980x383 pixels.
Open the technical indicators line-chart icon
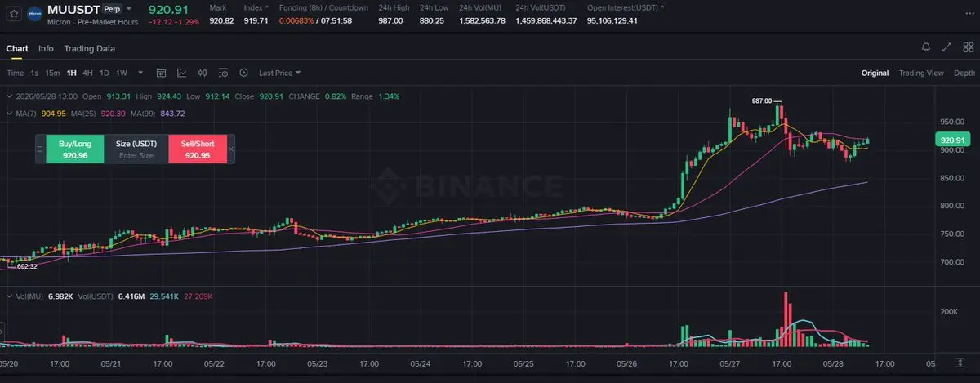[181, 73]
